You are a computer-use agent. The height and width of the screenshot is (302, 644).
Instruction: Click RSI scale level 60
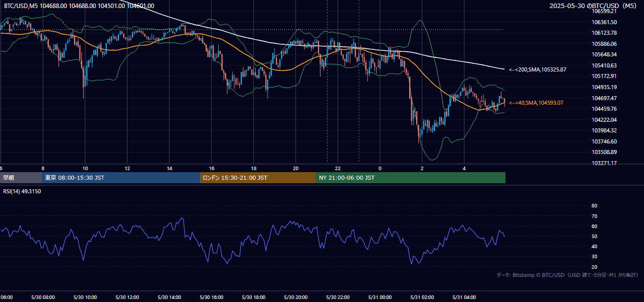coord(594,226)
